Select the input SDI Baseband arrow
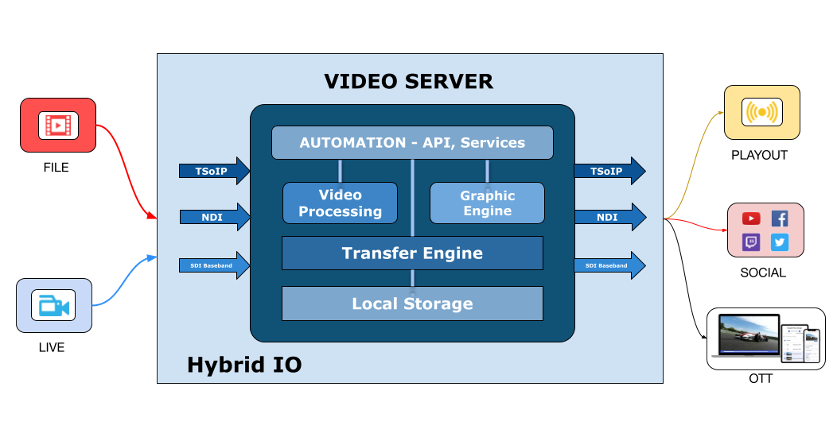 pyautogui.click(x=213, y=265)
